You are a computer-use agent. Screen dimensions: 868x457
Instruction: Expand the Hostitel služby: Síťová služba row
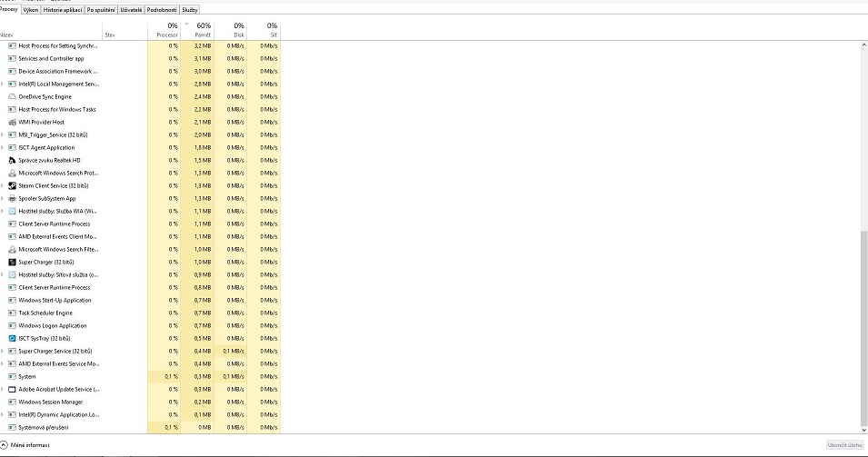(x=2, y=275)
